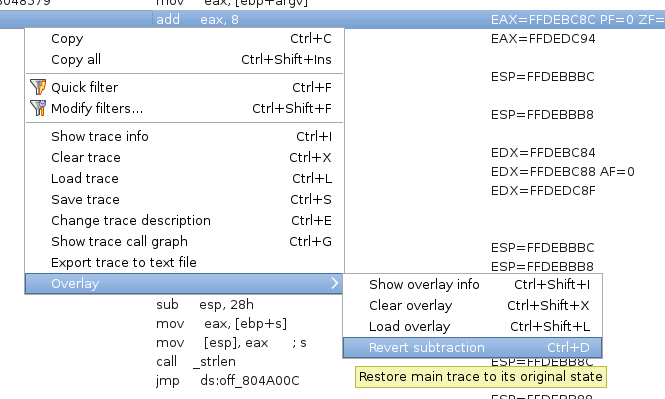This screenshot has height=399, width=665.
Task: Click the 'jmp ds:off_804A00C' instruction
Action: pos(228,380)
